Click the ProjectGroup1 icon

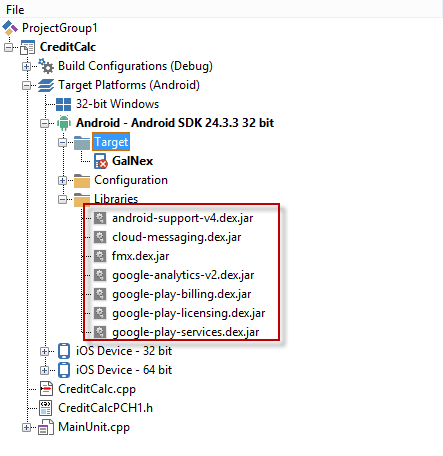[x=10, y=28]
